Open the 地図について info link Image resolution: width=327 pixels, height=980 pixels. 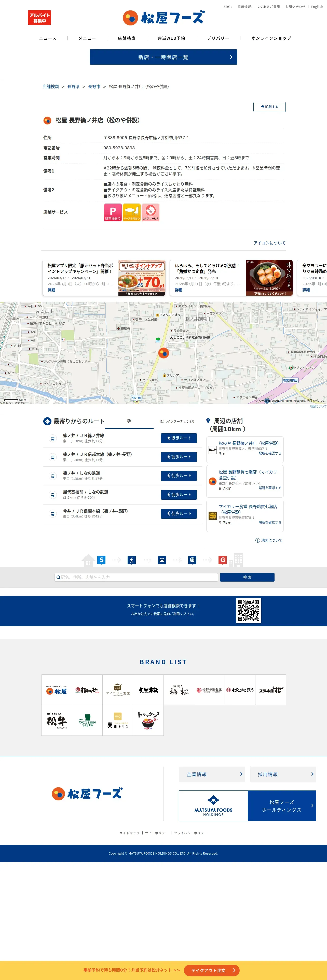(269, 540)
